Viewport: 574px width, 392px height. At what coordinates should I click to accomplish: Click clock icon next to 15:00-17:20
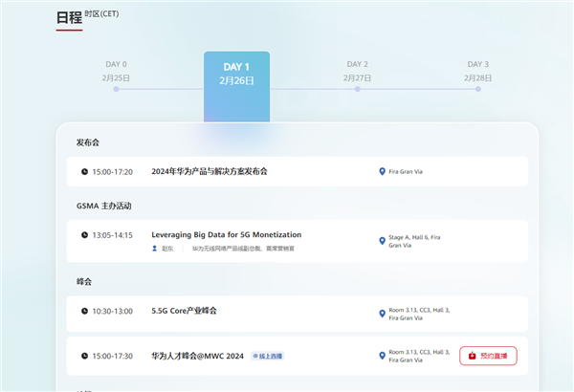point(84,172)
